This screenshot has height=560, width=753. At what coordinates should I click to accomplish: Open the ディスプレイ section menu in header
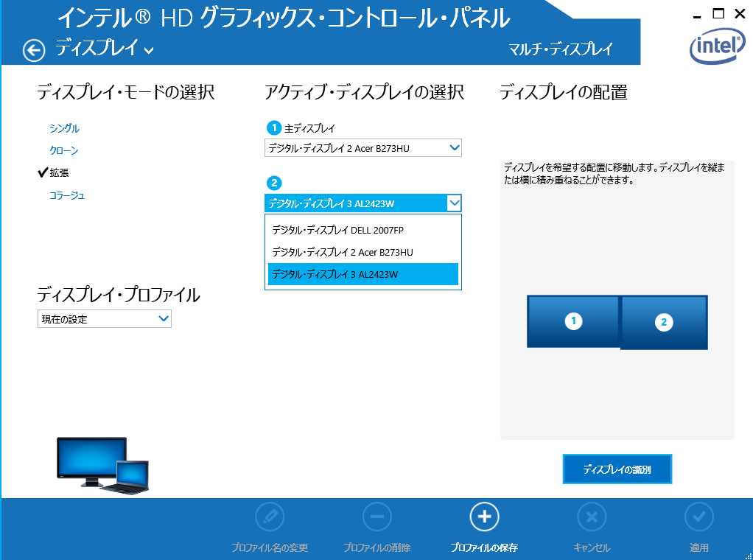105,49
